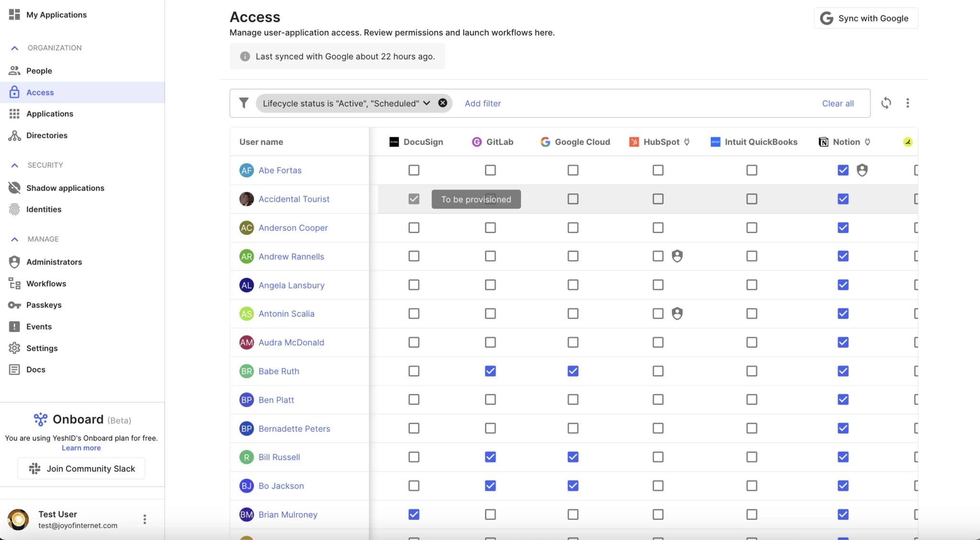Open the three-dot menu next to filters
The width and height of the screenshot is (980, 540).
(x=907, y=103)
